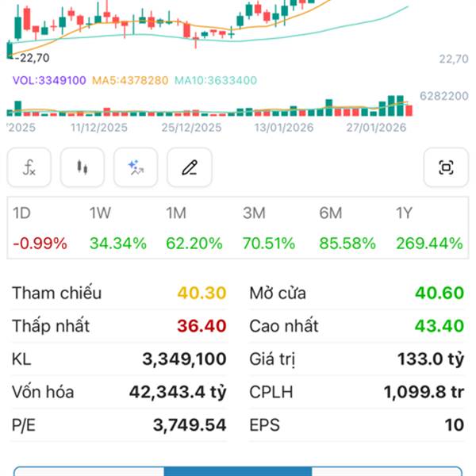Tap the 13/01/2026 date on the axis
The width and height of the screenshot is (476, 476).
[x=284, y=127]
